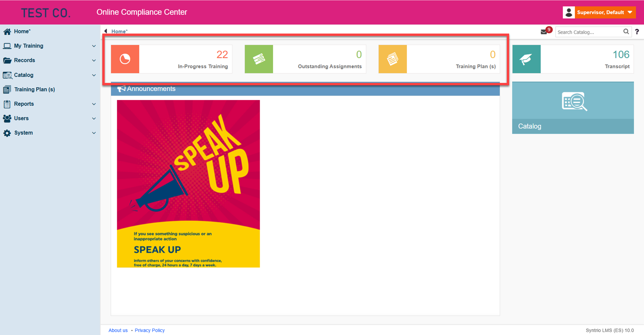Click the yellow Training Plan(s) tile icon
This screenshot has width=644, height=335.
[392, 59]
